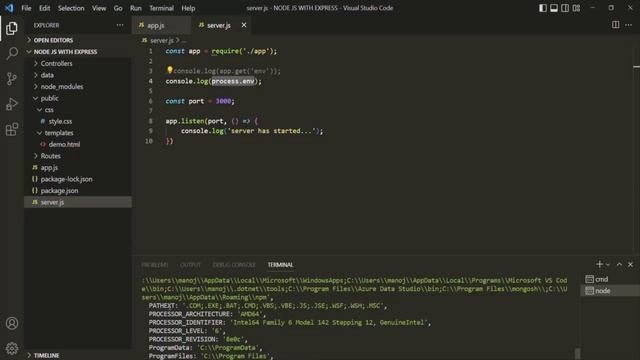The height and width of the screenshot is (360, 640).
Task: Switch to the Terminal panel tab
Action: point(280,265)
